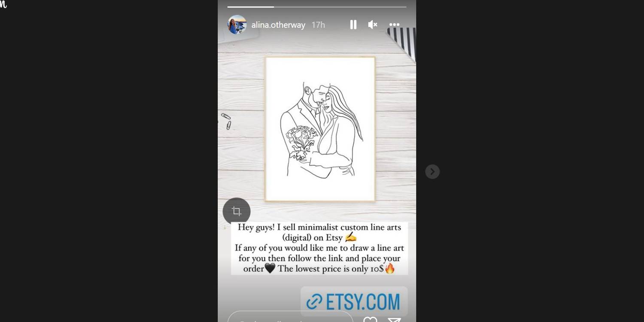Like the story with the heart icon
644x322 pixels.
click(370, 319)
